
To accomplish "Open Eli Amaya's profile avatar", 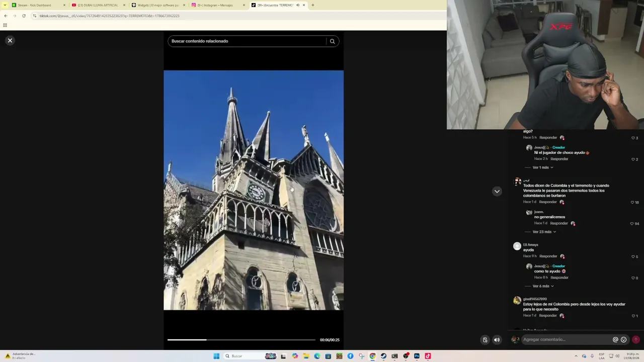I will pyautogui.click(x=517, y=246).
